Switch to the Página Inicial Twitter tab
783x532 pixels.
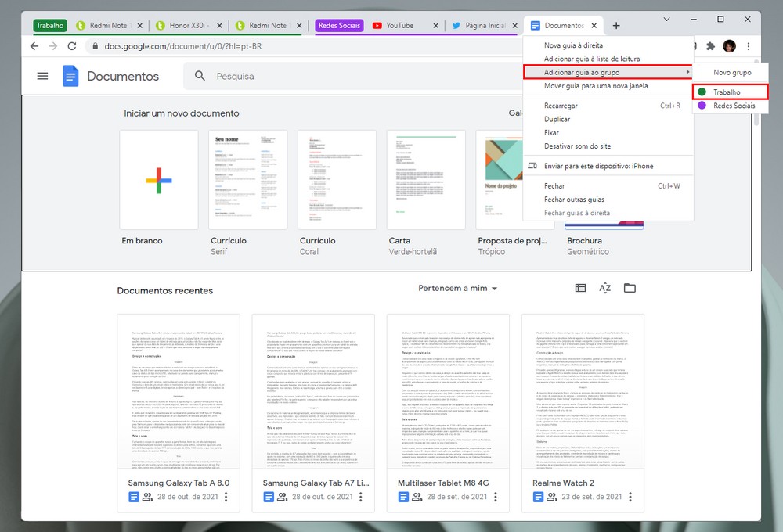coord(485,26)
